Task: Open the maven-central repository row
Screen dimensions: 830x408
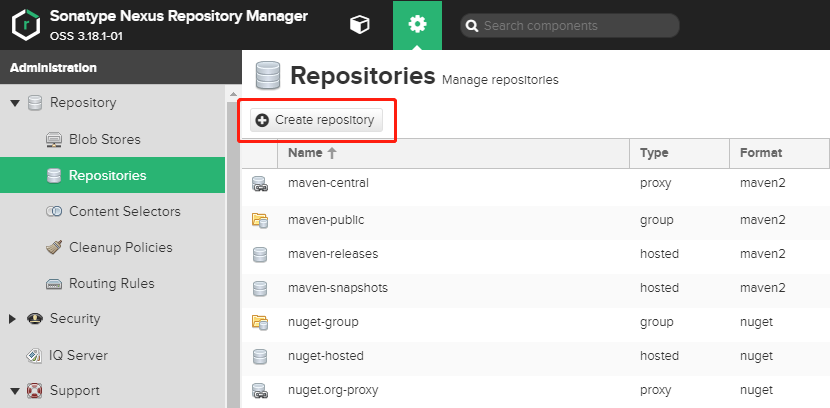Action: tap(536, 185)
